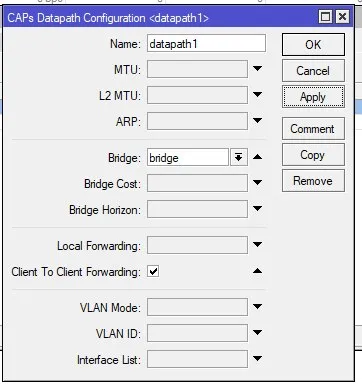Uncheck Client To Client Forwarding checkbox

click(153, 271)
